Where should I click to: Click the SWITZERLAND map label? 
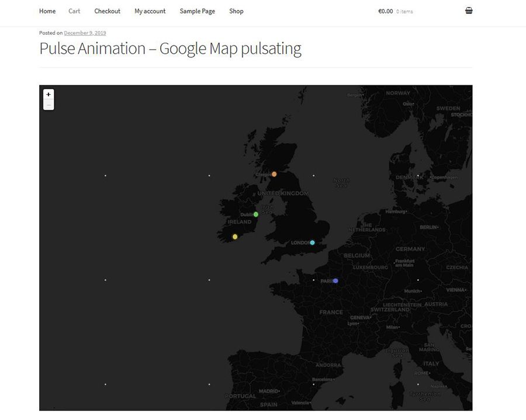(x=390, y=310)
